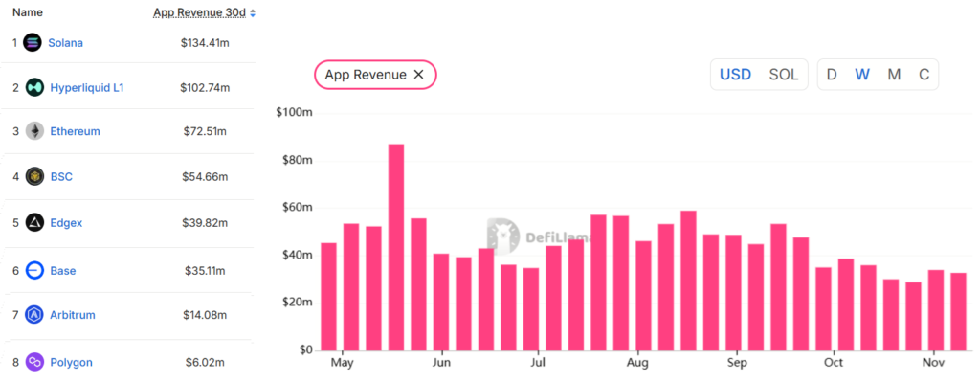The height and width of the screenshot is (383, 980).
Task: Click the Solana chain logo icon
Action: coord(33,42)
